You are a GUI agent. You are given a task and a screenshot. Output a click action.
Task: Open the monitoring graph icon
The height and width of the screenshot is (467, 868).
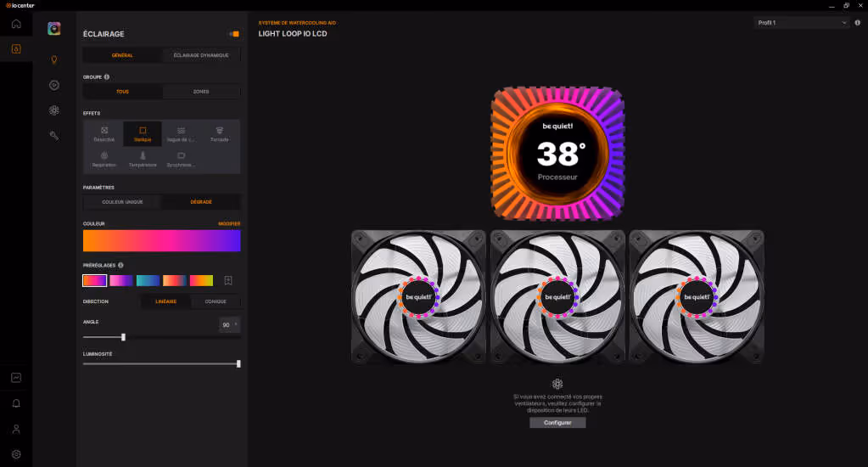click(16, 378)
